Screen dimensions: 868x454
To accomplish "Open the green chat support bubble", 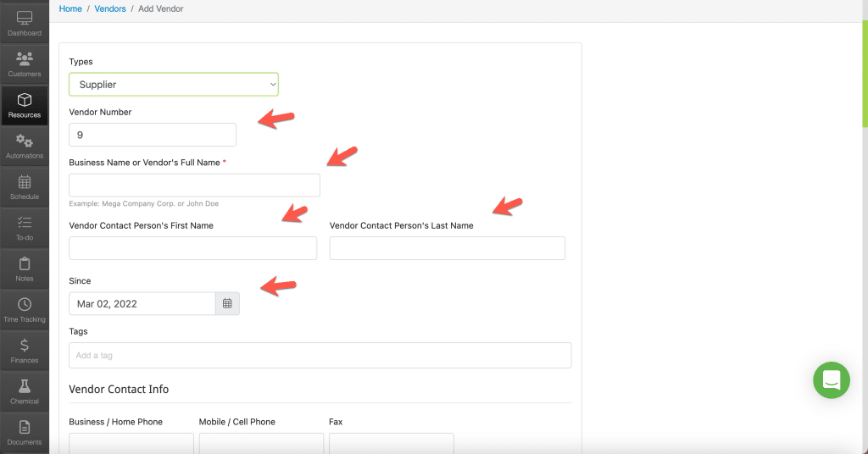I will 831,380.
